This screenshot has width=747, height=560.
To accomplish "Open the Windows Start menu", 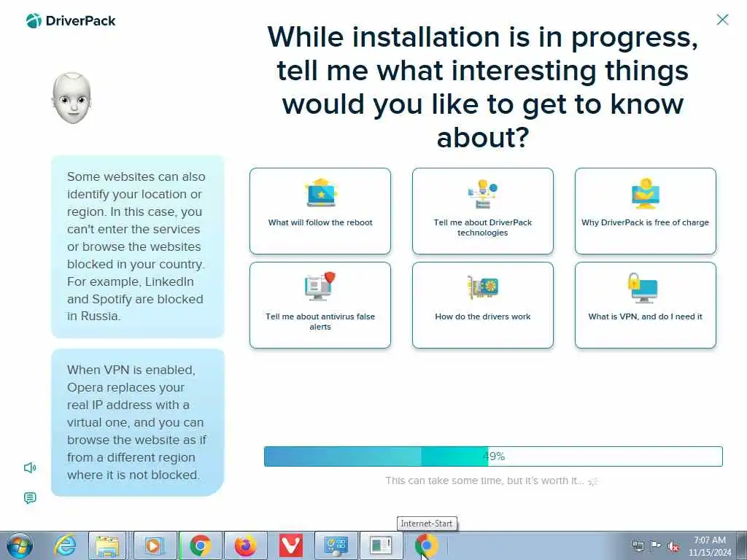I will [20, 545].
